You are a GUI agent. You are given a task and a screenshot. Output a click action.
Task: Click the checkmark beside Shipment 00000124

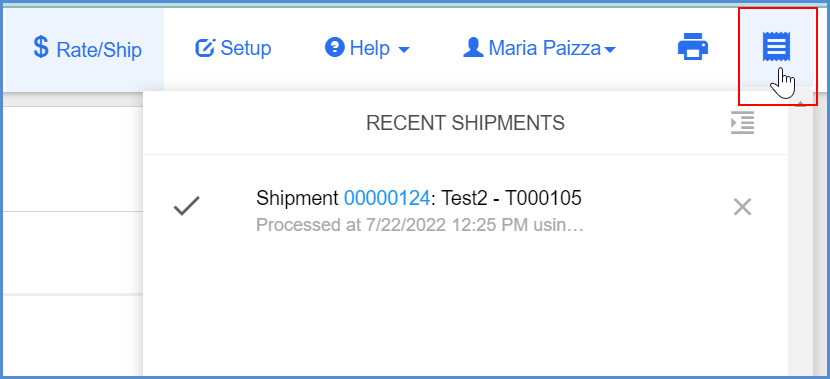tap(187, 205)
